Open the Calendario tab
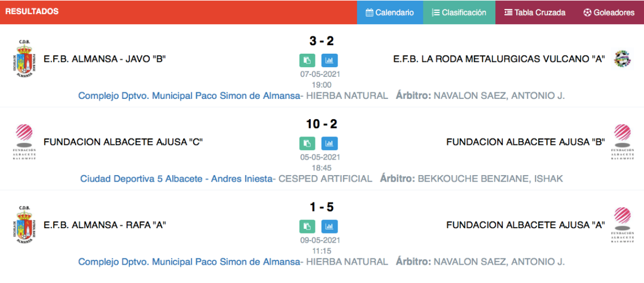 [390, 12]
